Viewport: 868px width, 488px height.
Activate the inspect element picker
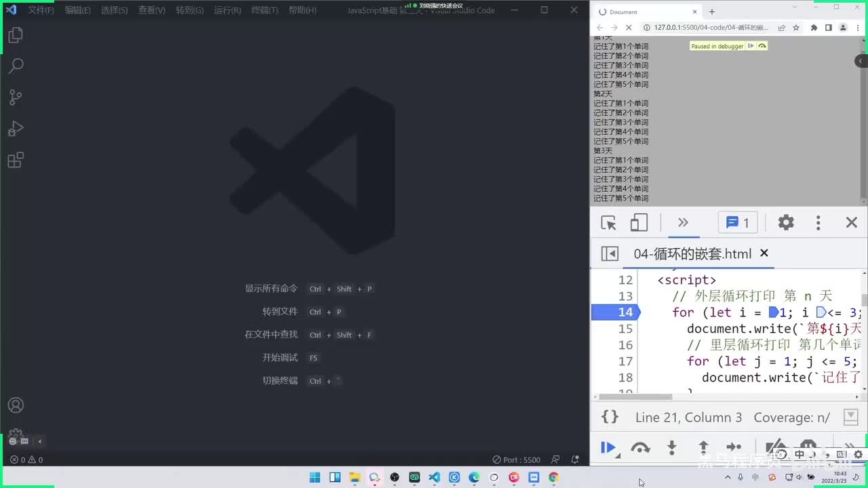click(608, 223)
